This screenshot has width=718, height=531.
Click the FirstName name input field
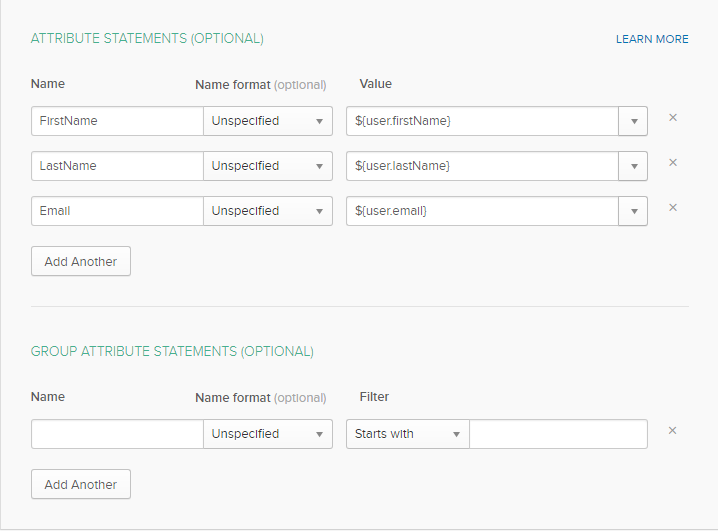pyautogui.click(x=117, y=121)
